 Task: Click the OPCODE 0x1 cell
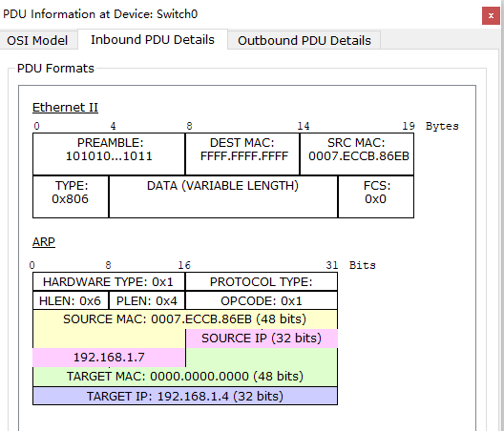coord(262,300)
